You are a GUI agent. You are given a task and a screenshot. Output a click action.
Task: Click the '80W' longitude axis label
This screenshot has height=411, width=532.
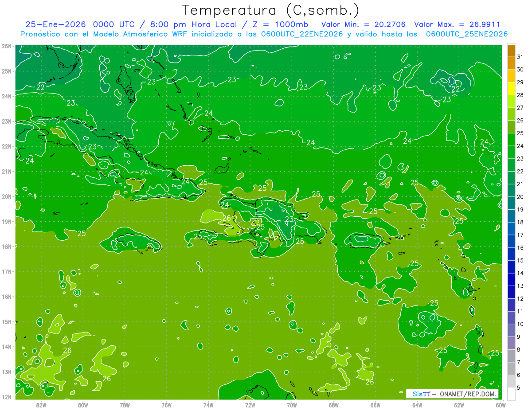83,405
